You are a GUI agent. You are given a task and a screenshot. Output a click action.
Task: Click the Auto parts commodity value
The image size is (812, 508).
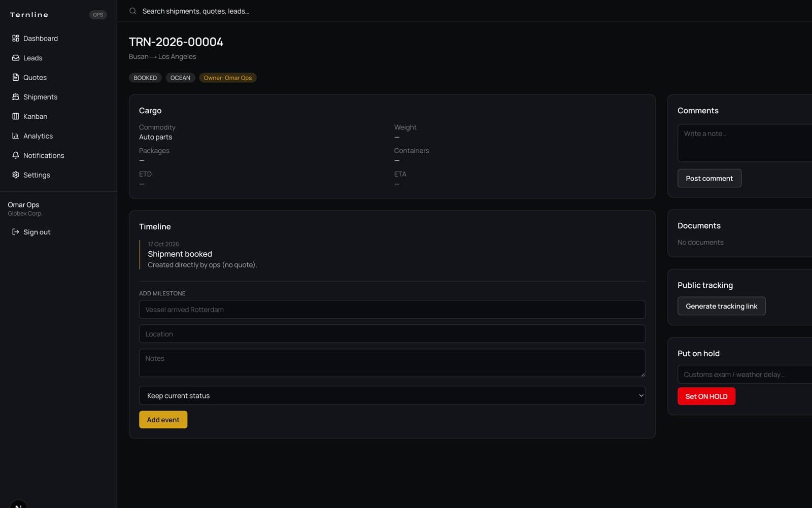(x=155, y=137)
